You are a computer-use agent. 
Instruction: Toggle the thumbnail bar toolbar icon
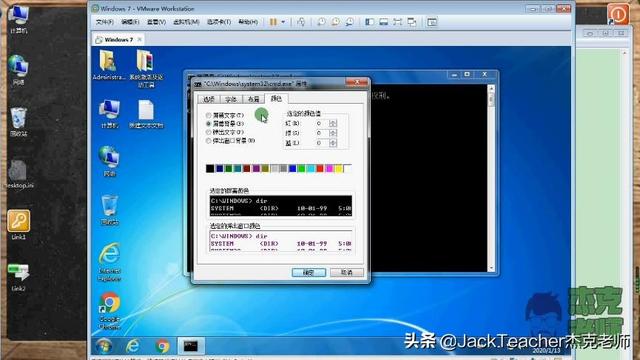click(384, 22)
